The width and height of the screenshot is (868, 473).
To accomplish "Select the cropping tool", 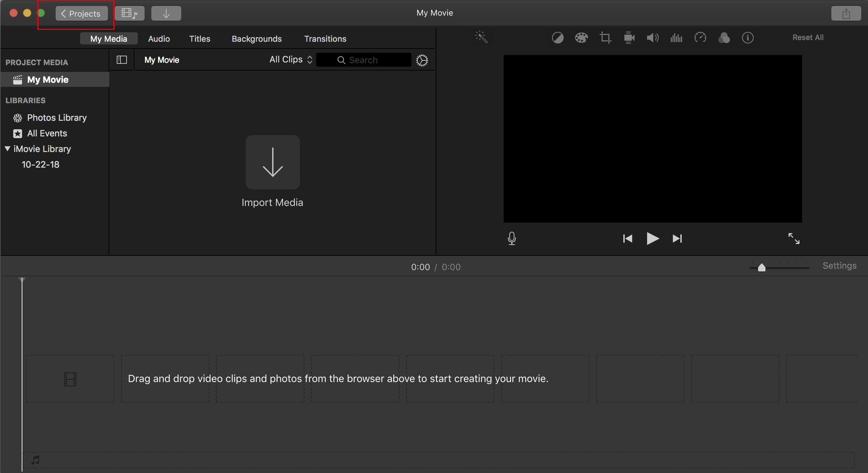I will pyautogui.click(x=605, y=38).
